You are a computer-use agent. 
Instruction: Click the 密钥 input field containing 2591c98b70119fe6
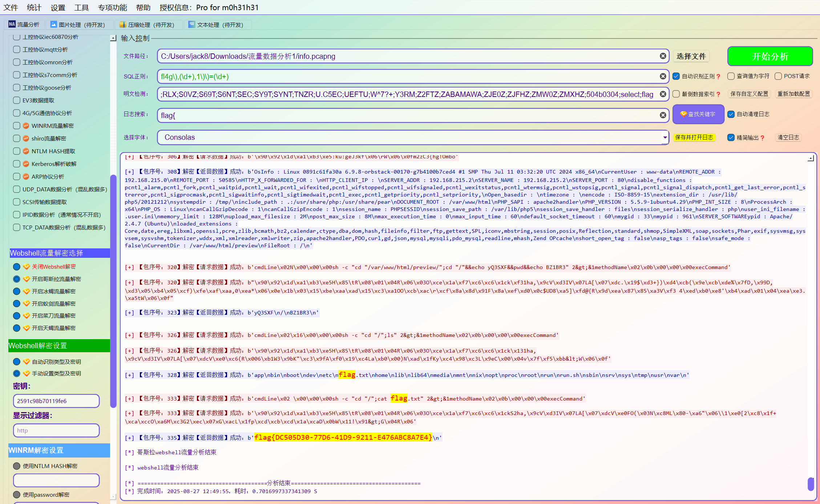point(56,401)
